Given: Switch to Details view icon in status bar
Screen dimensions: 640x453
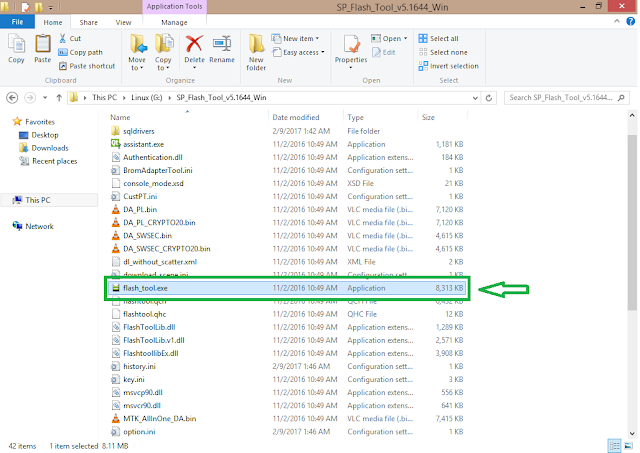Looking at the screenshot, I should pos(614,446).
